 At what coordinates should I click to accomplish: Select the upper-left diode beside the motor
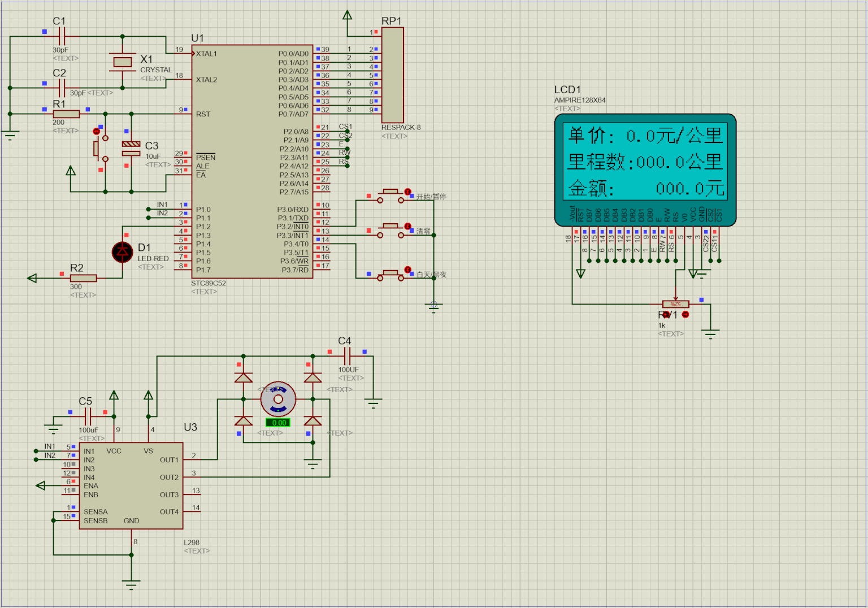click(244, 377)
